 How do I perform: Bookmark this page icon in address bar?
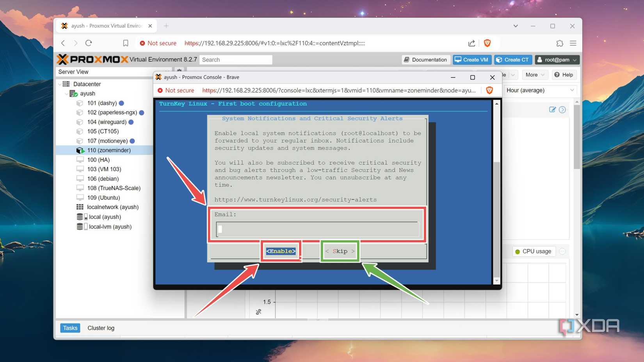(125, 43)
